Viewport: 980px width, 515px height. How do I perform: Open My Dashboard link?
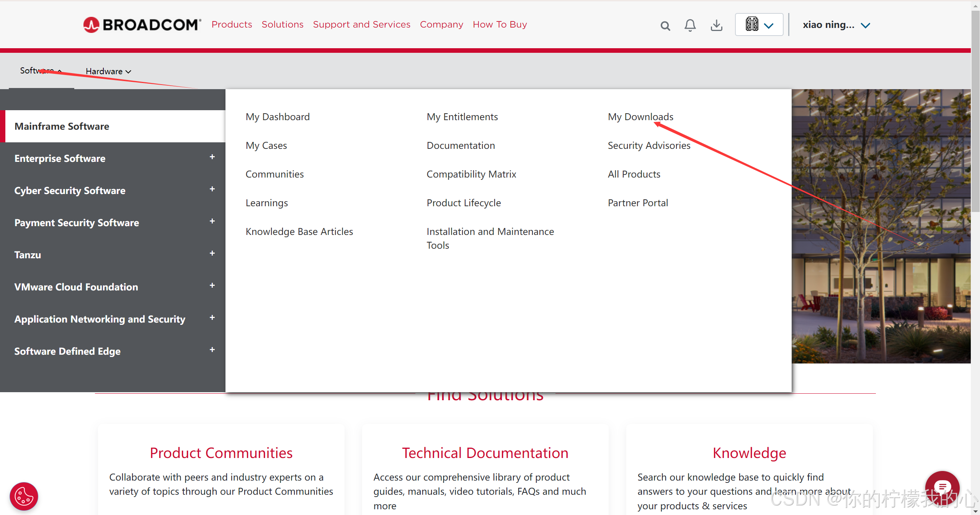point(278,117)
